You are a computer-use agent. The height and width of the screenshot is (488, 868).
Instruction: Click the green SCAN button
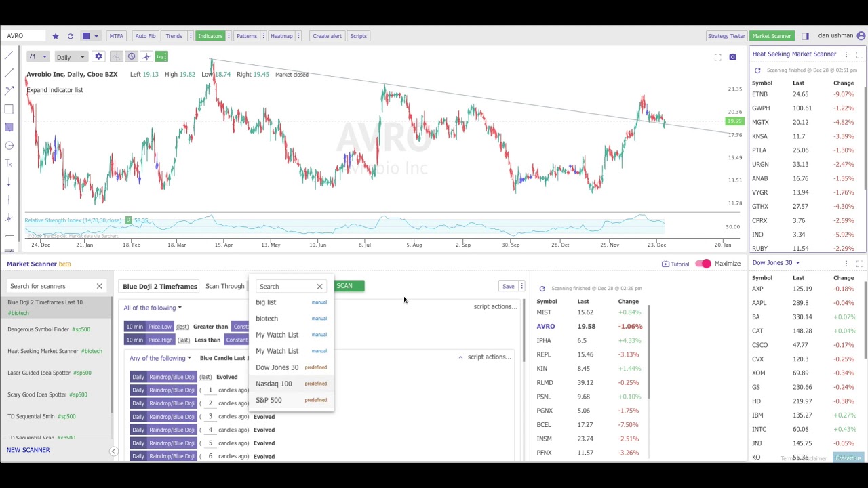click(x=349, y=286)
